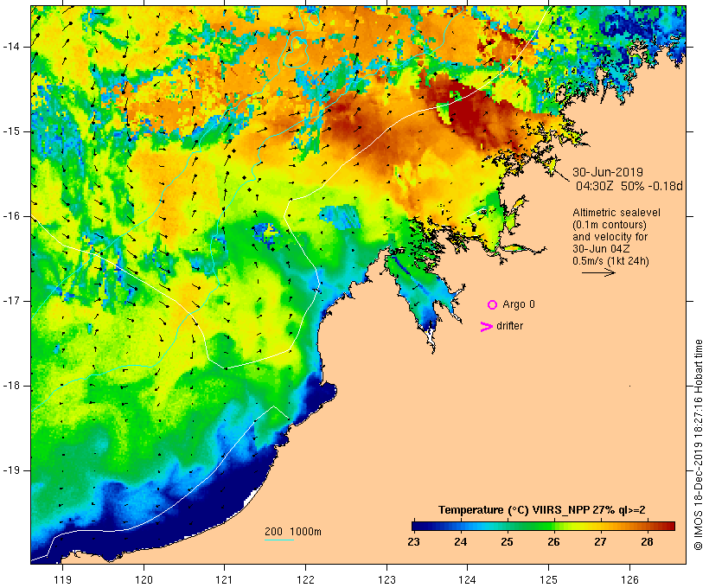The width and height of the screenshot is (709, 588).
Task: Click the longitude axis label 124
Action: (467, 579)
